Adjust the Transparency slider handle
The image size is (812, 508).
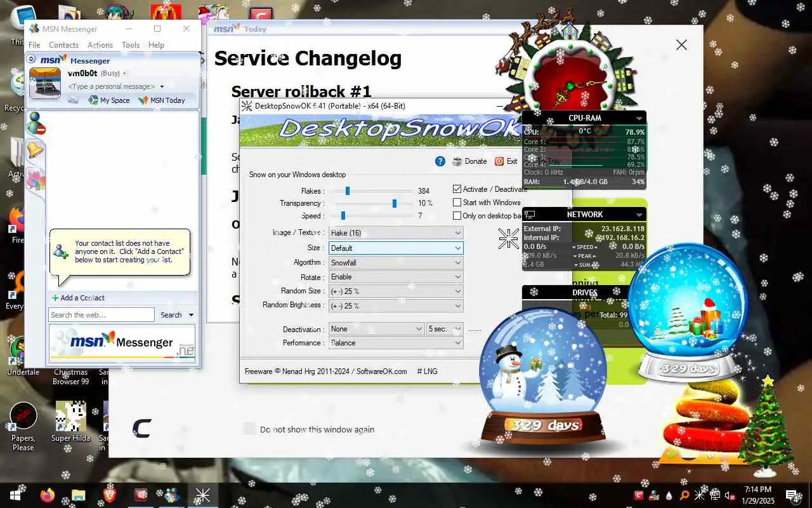[395, 203]
